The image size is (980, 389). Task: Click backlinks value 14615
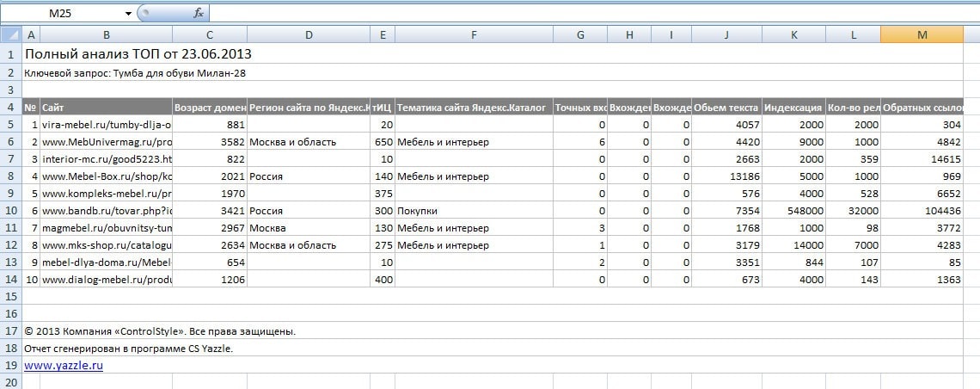[x=922, y=159]
